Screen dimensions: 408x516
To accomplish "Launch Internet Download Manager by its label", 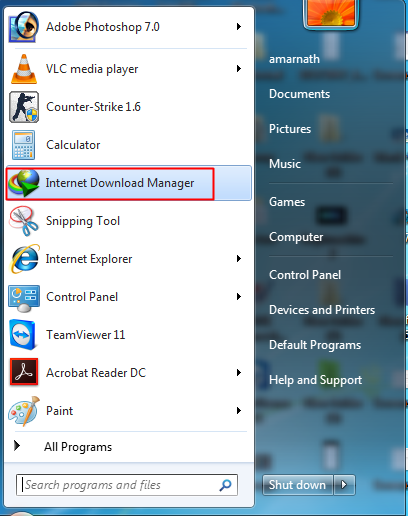I will [120, 183].
